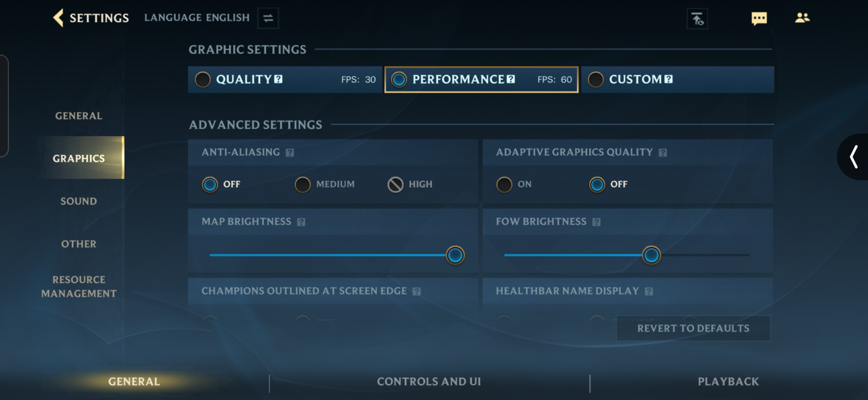Click help icon beside FOW Brightness
868x400 pixels.
tap(596, 222)
